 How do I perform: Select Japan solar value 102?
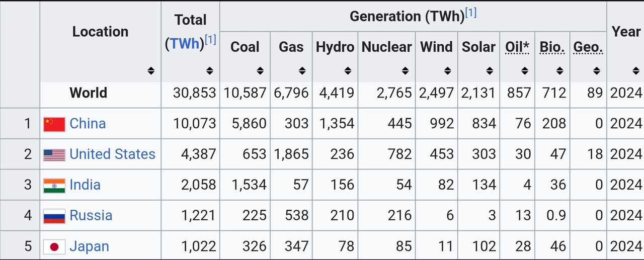tap(484, 246)
